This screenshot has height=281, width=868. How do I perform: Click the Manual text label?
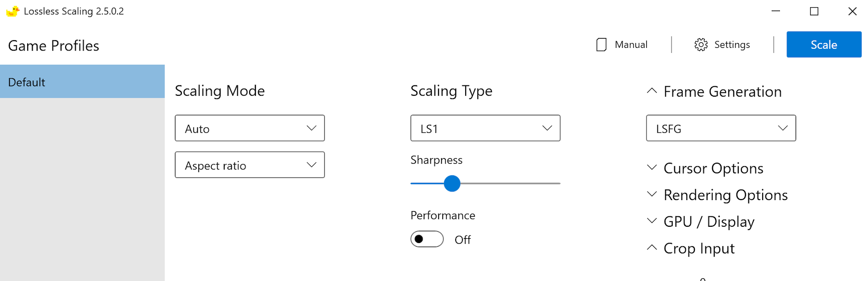pyautogui.click(x=631, y=45)
